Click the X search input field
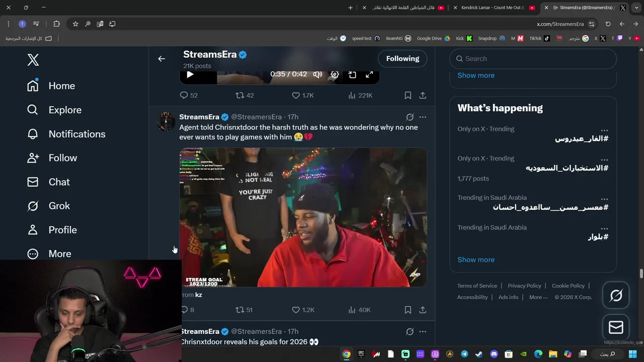This screenshot has width=644, height=362. (533, 59)
